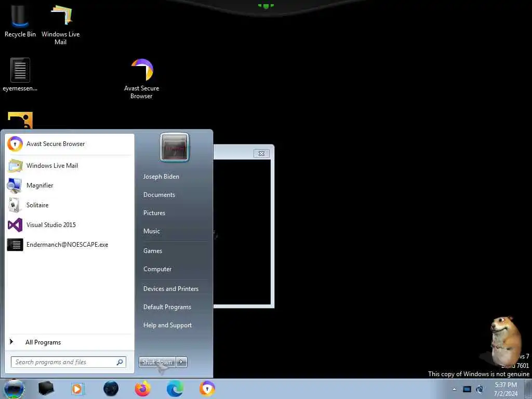Click the Visual Studio 2015 purple icon
532x399 pixels.
[x=15, y=225]
